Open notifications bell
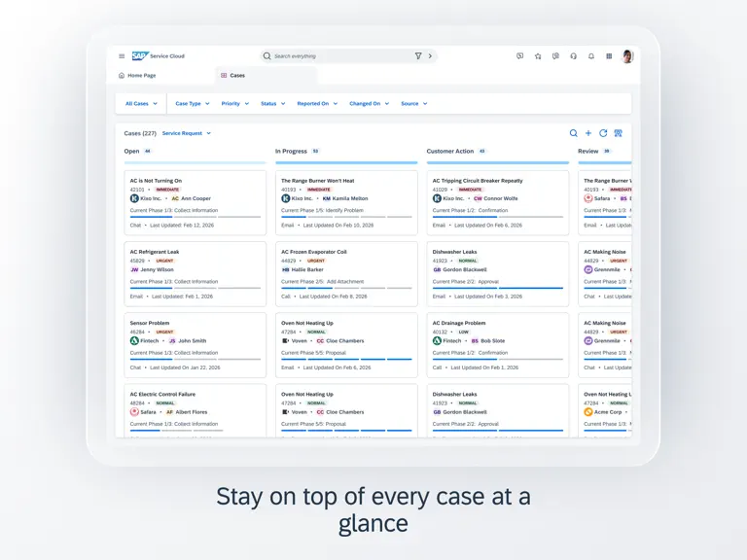This screenshot has width=747, height=560. [591, 56]
